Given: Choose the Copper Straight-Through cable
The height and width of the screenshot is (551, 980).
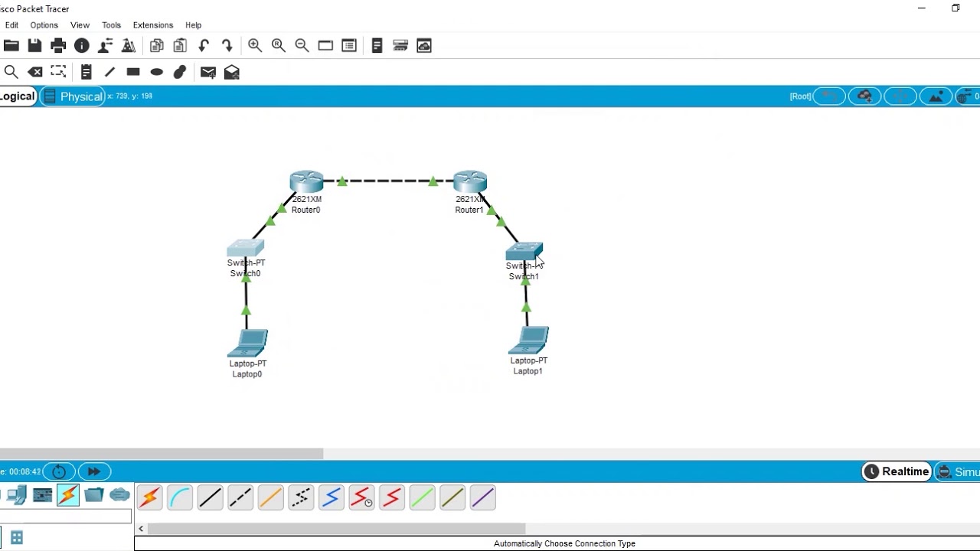Looking at the screenshot, I should pos(210,497).
